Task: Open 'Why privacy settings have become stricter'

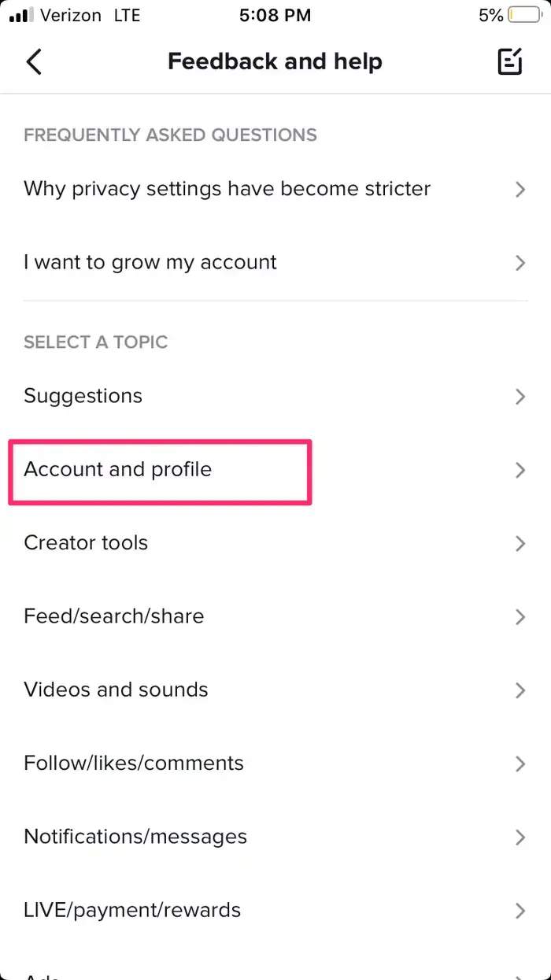Action: pyautogui.click(x=227, y=189)
